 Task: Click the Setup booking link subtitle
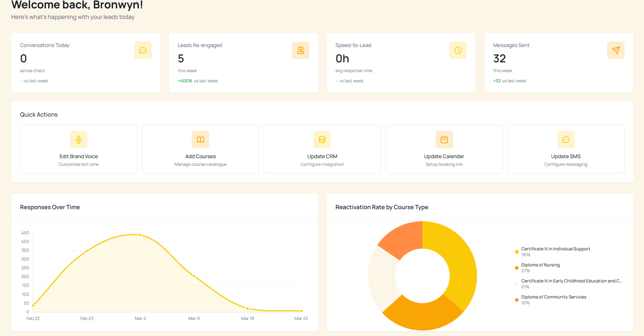click(444, 164)
